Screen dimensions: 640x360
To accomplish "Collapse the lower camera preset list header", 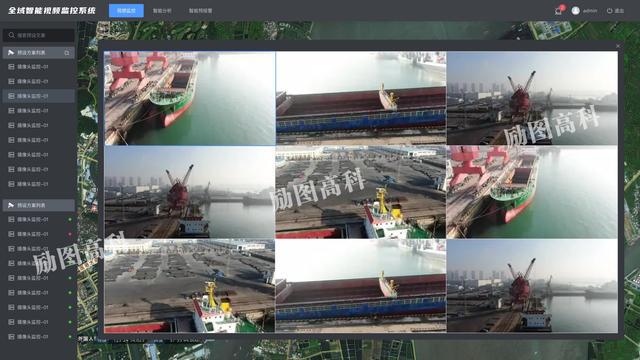I will (x=39, y=205).
